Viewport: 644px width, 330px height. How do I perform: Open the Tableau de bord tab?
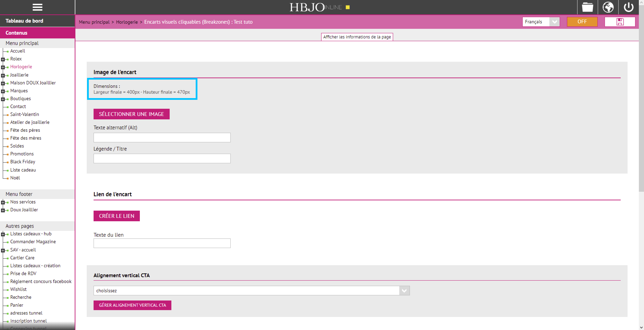pos(24,21)
